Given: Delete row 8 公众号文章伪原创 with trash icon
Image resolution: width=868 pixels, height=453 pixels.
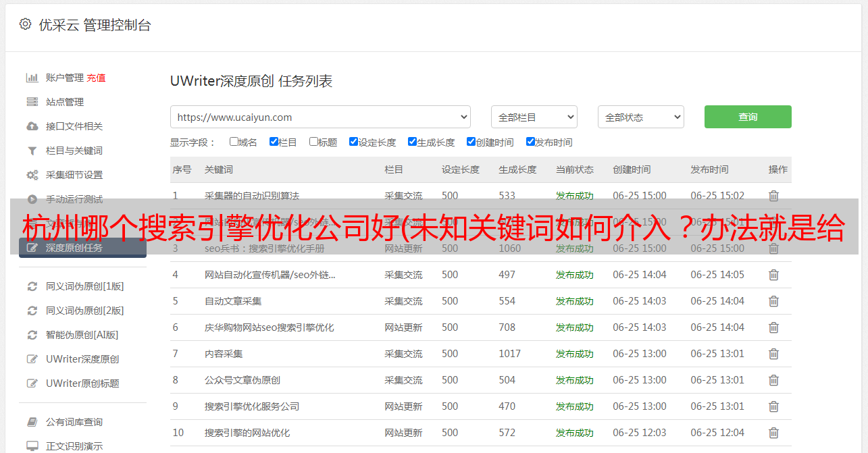Looking at the screenshot, I should click(x=773, y=380).
